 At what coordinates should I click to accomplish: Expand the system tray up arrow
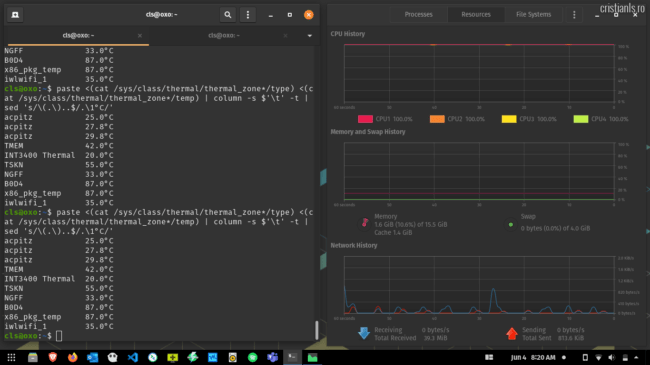point(636,358)
